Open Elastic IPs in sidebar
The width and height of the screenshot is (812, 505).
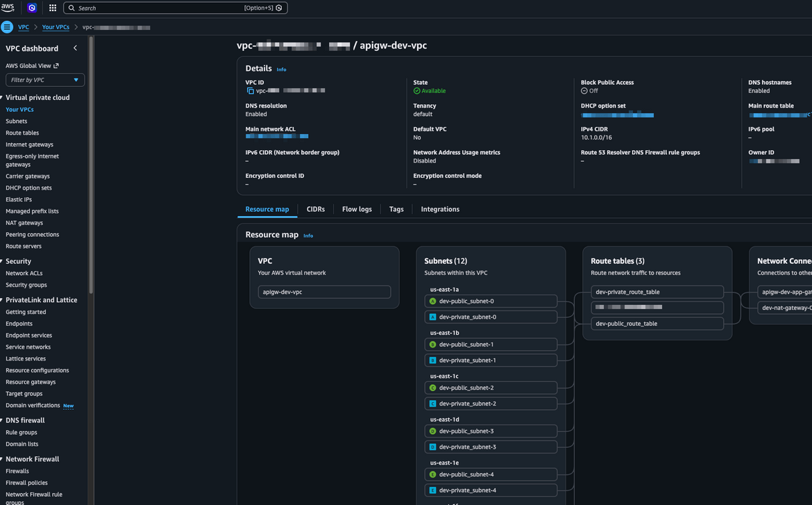(19, 199)
